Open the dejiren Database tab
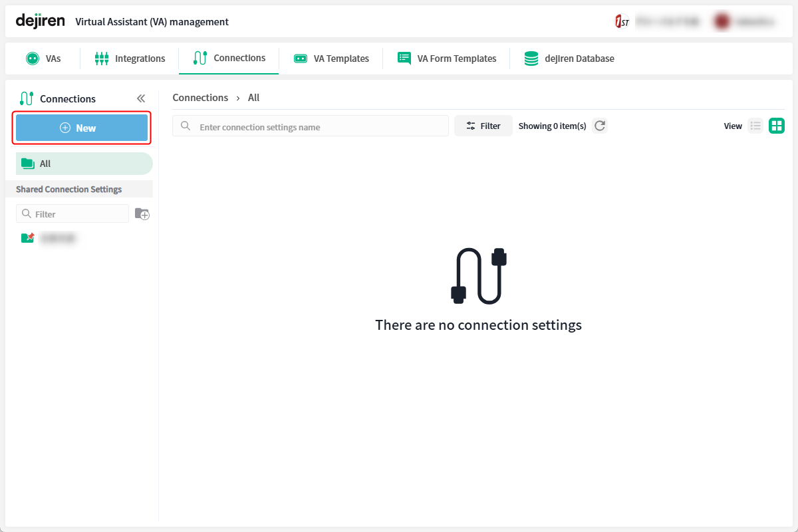 click(x=569, y=59)
